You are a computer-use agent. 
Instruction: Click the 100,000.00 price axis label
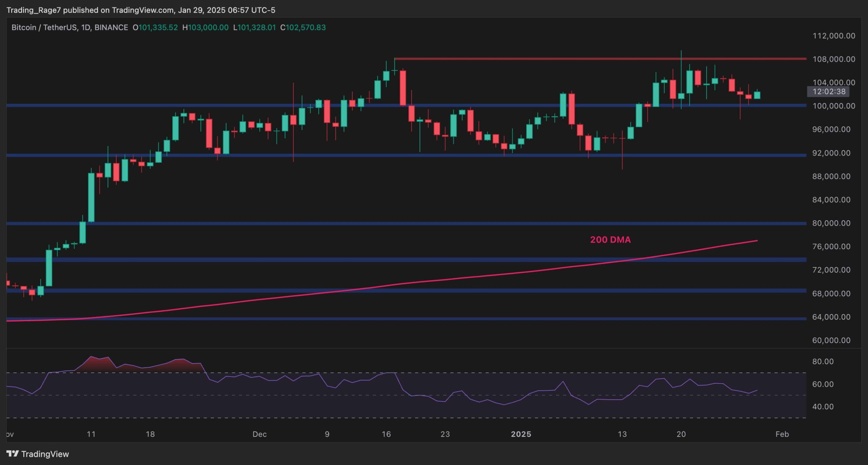(x=833, y=106)
